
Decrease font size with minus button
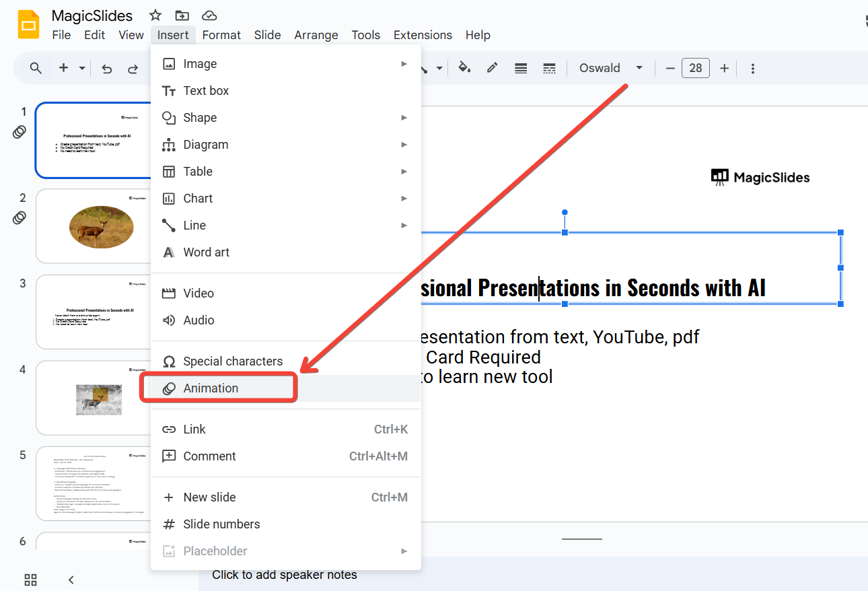click(670, 68)
